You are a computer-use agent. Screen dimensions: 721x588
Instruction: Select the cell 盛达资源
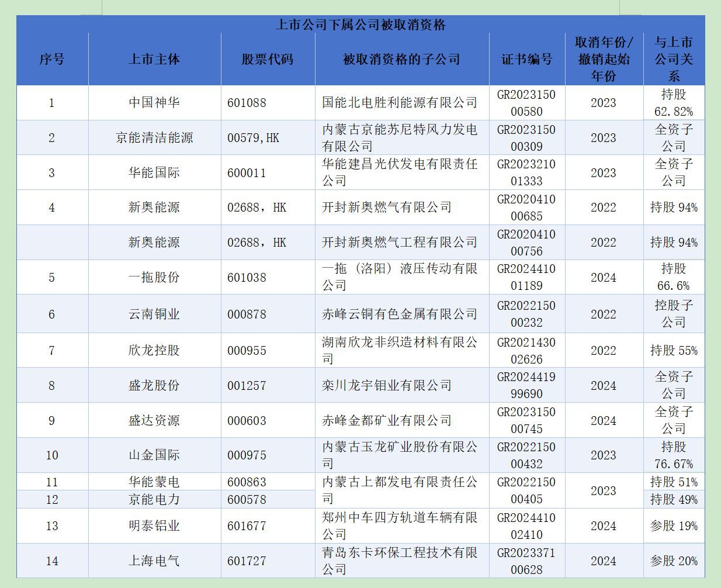click(154, 420)
